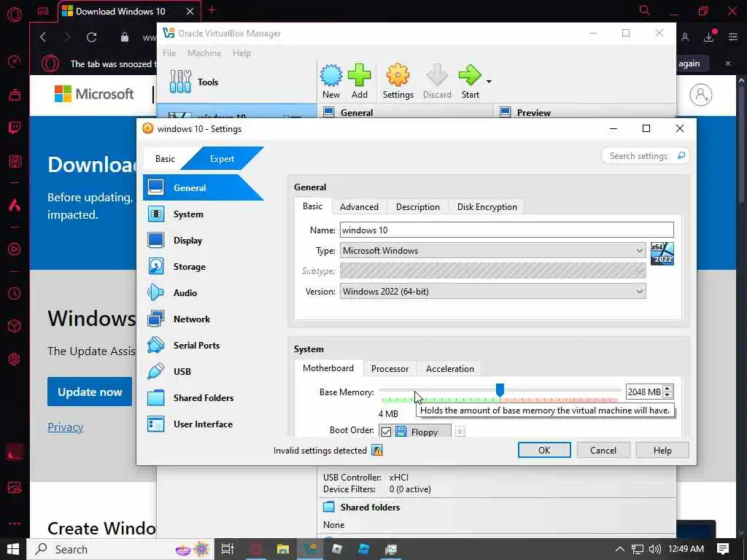Open Windows Start menu
Viewport: 747px width, 560px height.
point(13,549)
